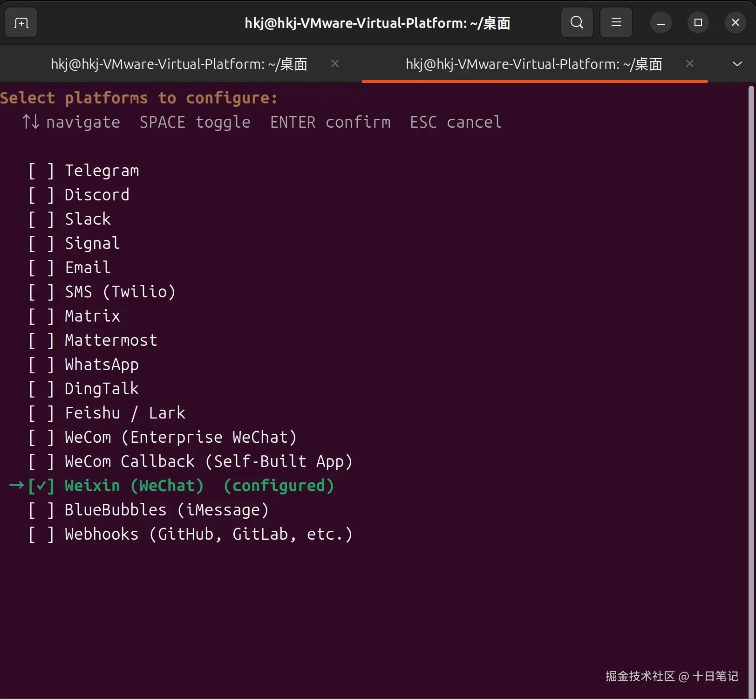756x700 pixels.
Task: Click the Webhooks (GitHub, GitLab, etc.) entry
Action: [x=209, y=534]
